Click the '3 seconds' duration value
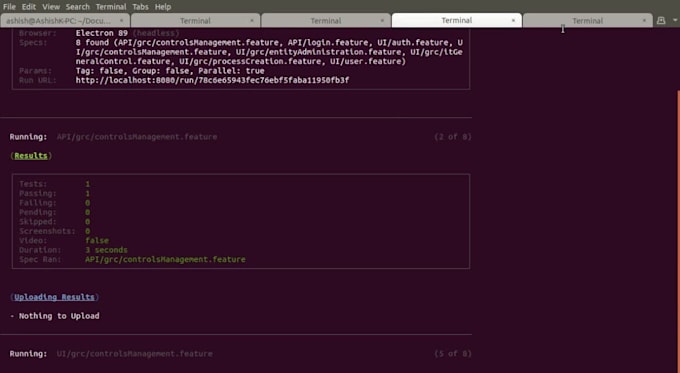This screenshot has width=680, height=373. tap(106, 250)
